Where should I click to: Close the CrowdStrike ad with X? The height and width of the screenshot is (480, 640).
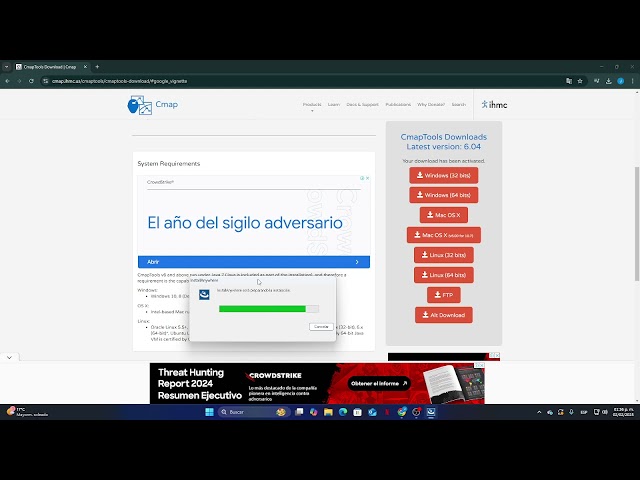pos(367,178)
